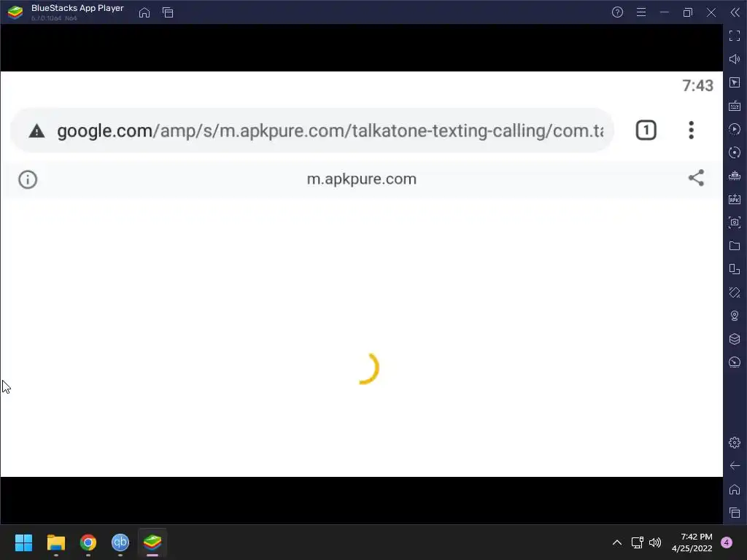Open the Chrome three-dot overflow menu
This screenshot has height=560, width=747.
point(692,131)
